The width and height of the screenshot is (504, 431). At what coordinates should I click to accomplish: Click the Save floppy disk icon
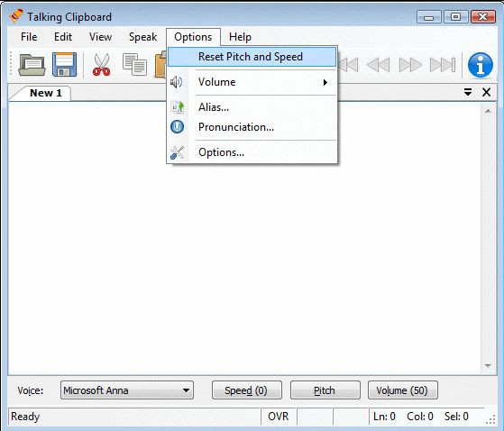pyautogui.click(x=64, y=65)
